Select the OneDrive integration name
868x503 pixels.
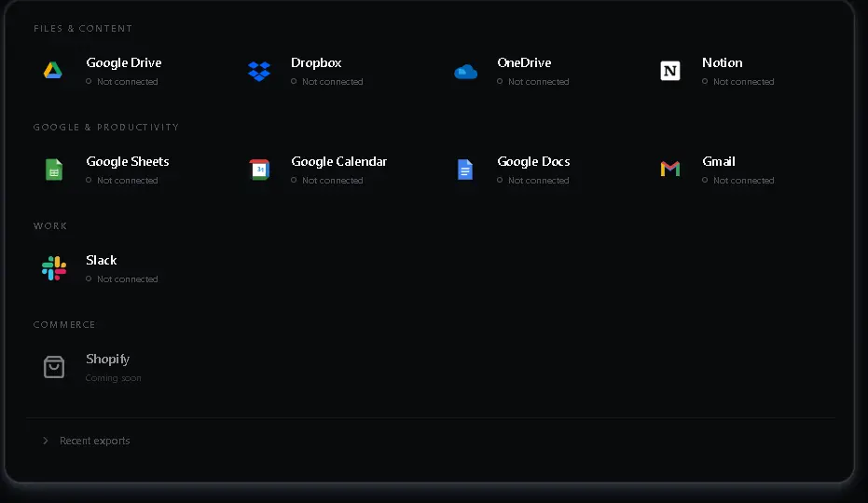pos(524,62)
